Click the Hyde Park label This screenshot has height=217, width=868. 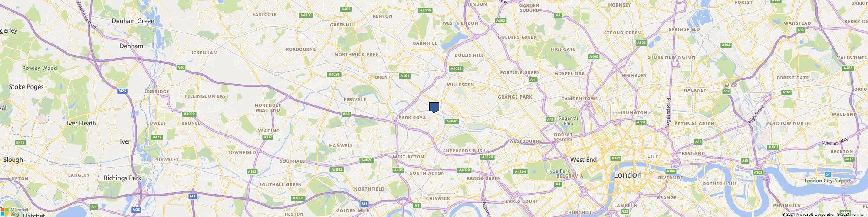pyautogui.click(x=558, y=171)
